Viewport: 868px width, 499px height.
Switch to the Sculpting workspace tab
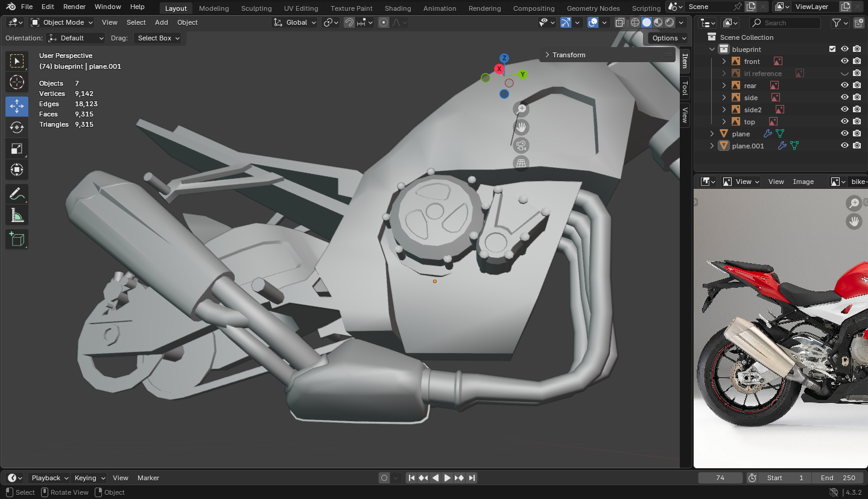pos(256,8)
